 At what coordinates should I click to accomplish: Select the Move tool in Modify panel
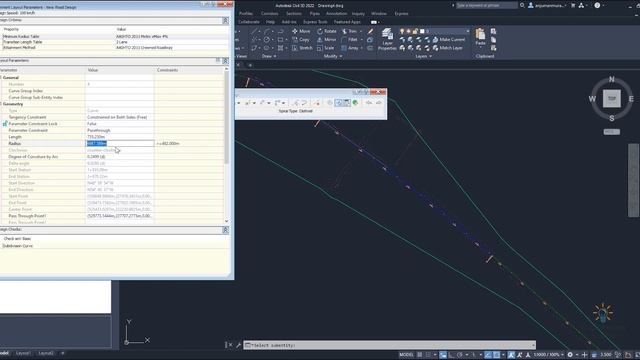301,31
